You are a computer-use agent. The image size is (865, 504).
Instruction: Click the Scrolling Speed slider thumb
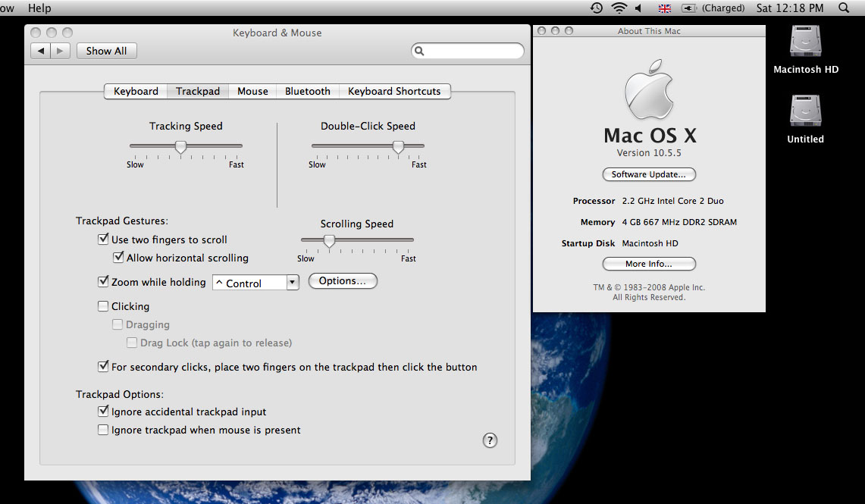point(329,241)
